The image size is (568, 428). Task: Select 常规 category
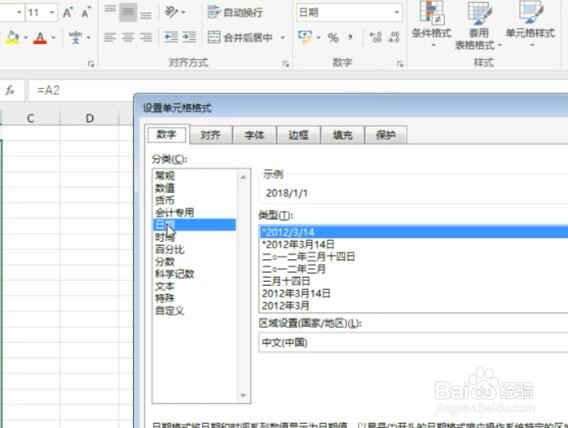(x=165, y=176)
